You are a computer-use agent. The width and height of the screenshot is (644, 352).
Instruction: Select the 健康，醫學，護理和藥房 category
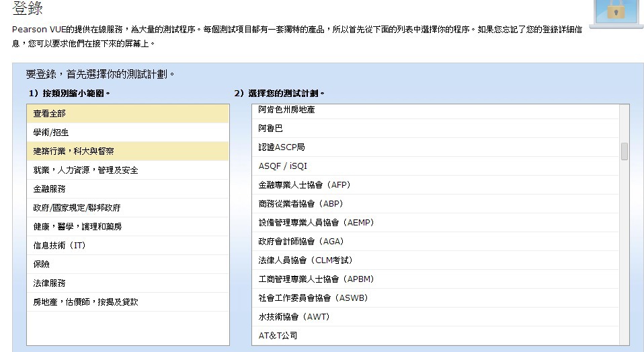pyautogui.click(x=128, y=227)
